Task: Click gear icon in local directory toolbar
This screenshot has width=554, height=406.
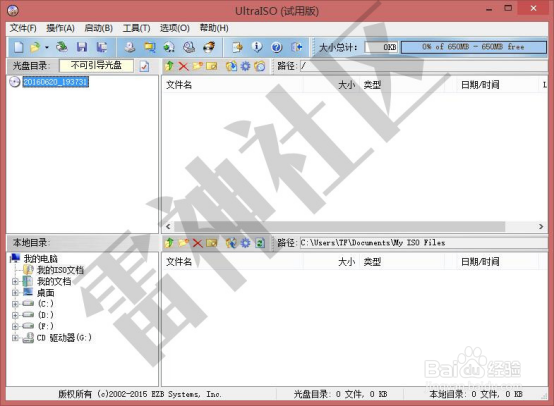Action: click(245, 243)
